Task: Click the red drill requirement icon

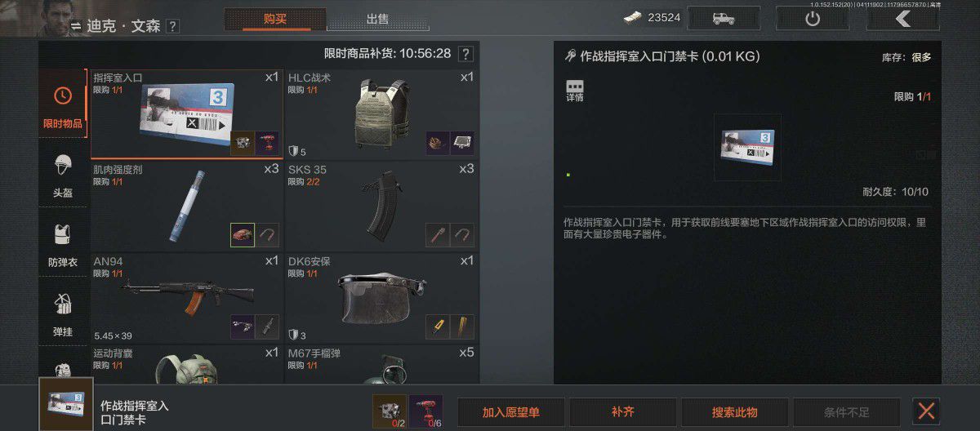Action: [425, 411]
